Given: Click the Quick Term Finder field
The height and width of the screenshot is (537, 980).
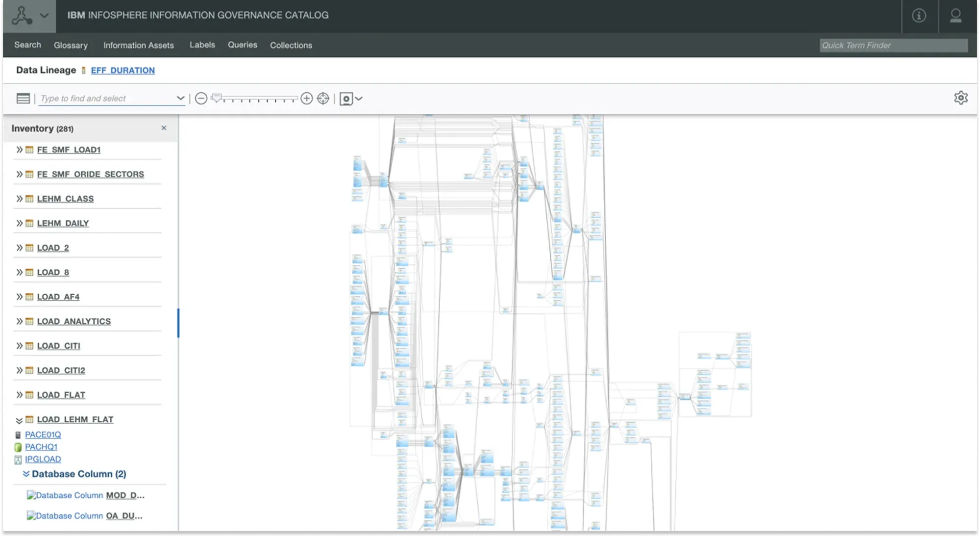Looking at the screenshot, I should click(894, 45).
